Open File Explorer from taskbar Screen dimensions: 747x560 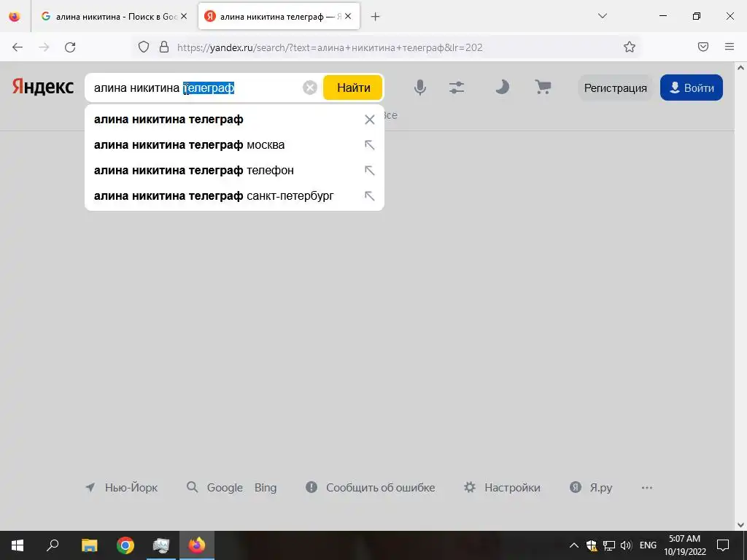pyautogui.click(x=89, y=545)
